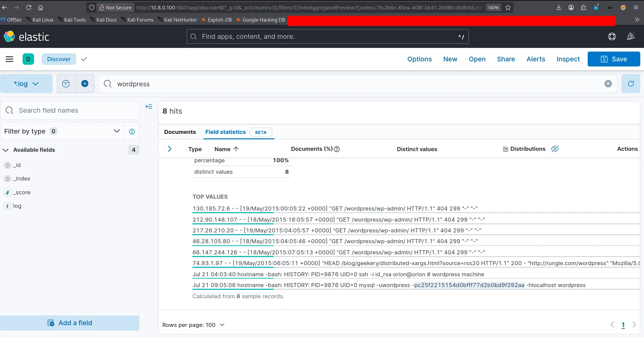Open the Kali Tools bookmark
Viewport: 644px width, 337px height.
72,20
